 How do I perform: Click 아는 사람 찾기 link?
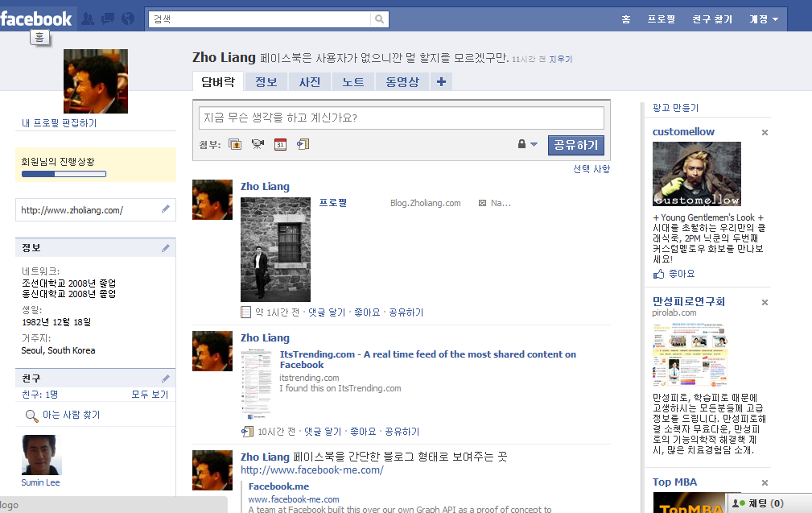click(x=71, y=415)
